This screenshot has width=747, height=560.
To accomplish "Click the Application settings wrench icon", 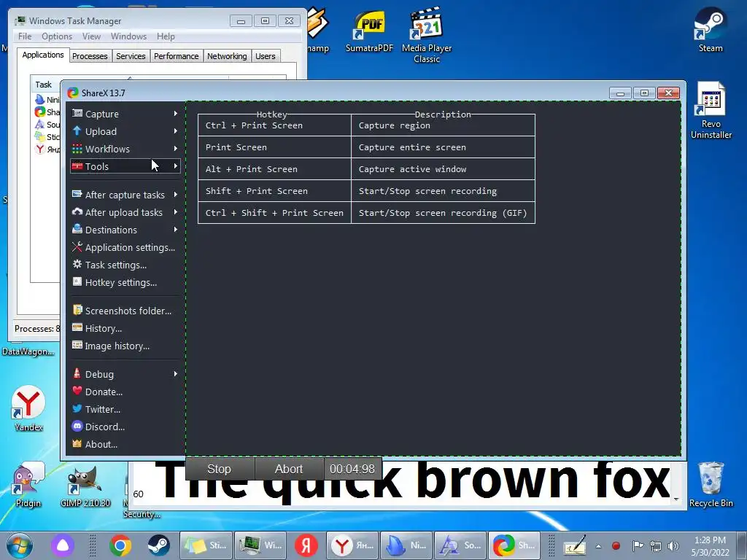I will (x=77, y=246).
